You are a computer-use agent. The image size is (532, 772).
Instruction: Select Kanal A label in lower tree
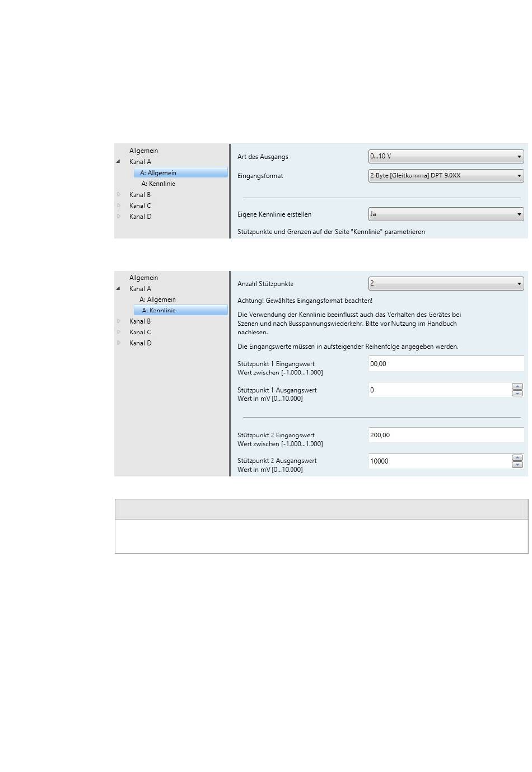(140, 289)
